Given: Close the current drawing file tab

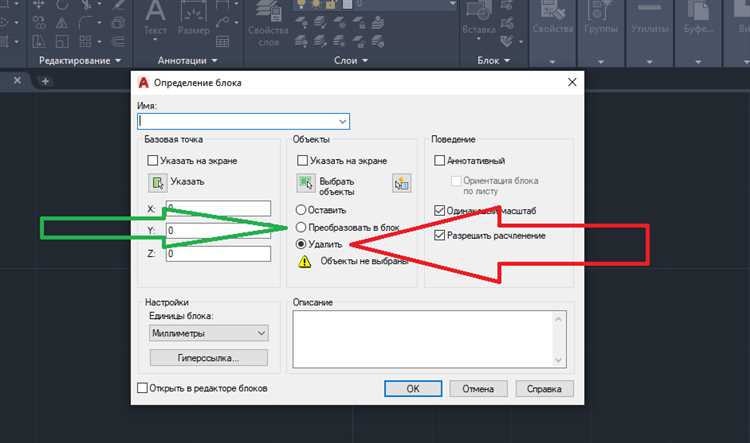Looking at the screenshot, I should pyautogui.click(x=17, y=80).
